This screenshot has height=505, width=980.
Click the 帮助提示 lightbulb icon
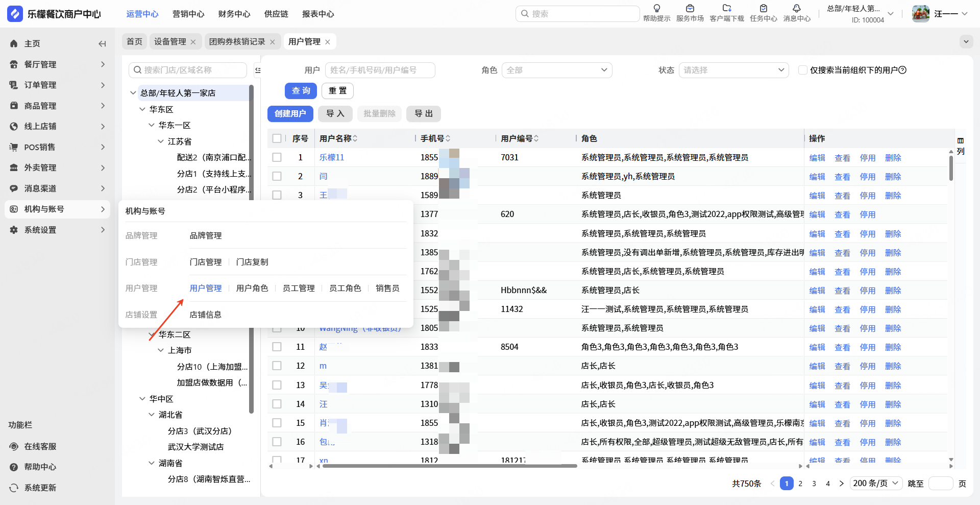[657, 8]
